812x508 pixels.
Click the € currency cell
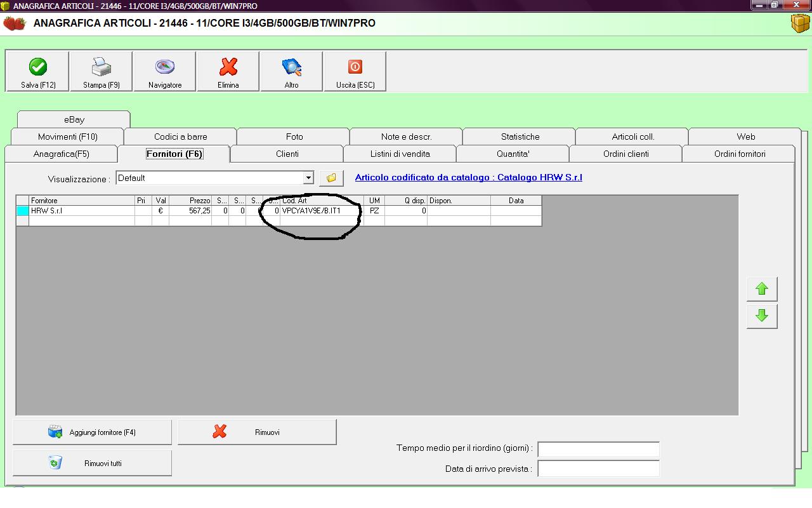[x=160, y=211]
